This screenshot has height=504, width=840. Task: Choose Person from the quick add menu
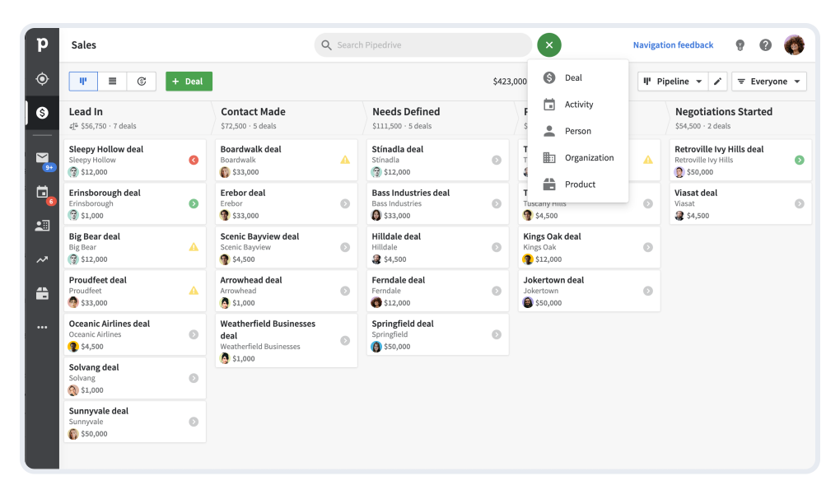tap(578, 131)
